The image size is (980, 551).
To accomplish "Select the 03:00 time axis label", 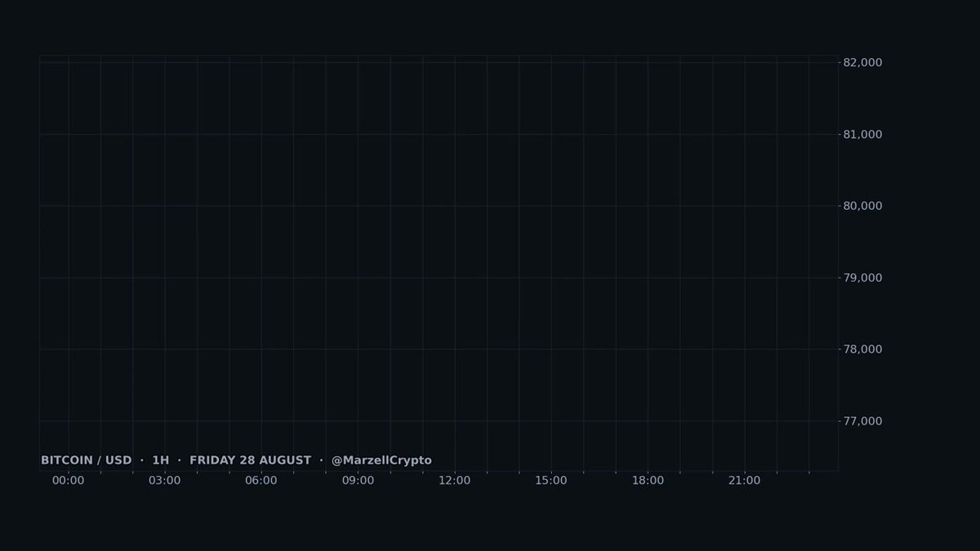I will (x=165, y=481).
